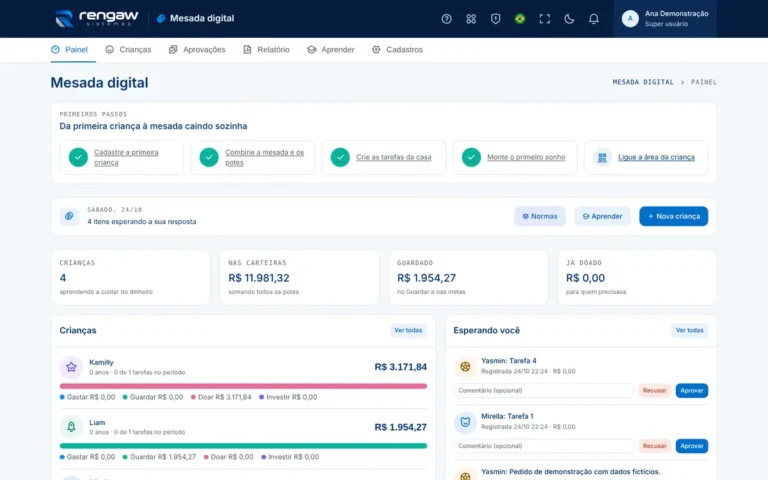Click Kamilly's pink pots progress bar
Viewport: 768px width, 480px height.
pos(243,386)
